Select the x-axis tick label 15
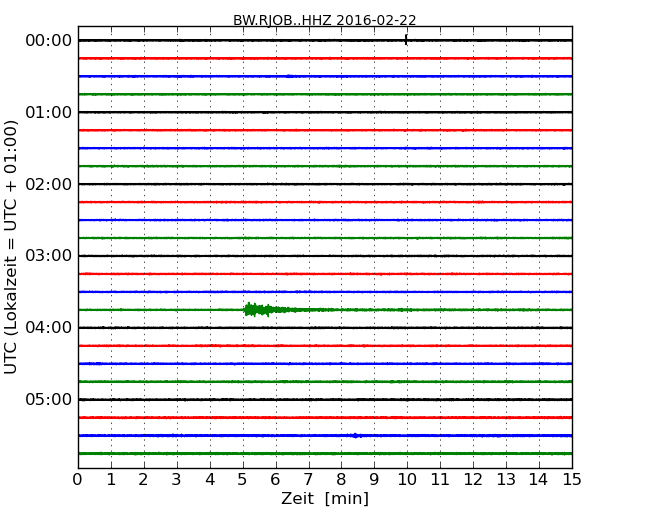Screen dimensions: 650x520 click(572, 479)
